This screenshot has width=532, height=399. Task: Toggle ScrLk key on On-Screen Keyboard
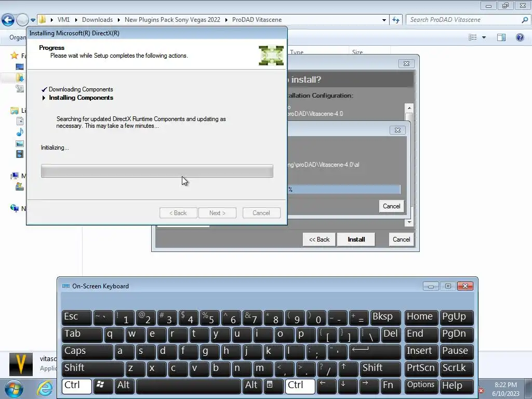point(457,369)
